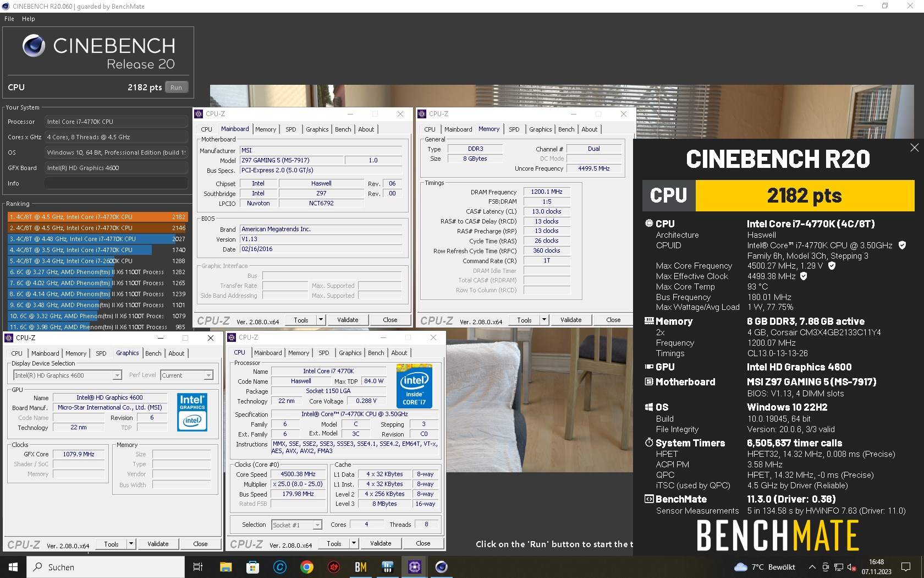Switch to Cinebench via its taskbar icon
The width and height of the screenshot is (924, 578).
442,567
